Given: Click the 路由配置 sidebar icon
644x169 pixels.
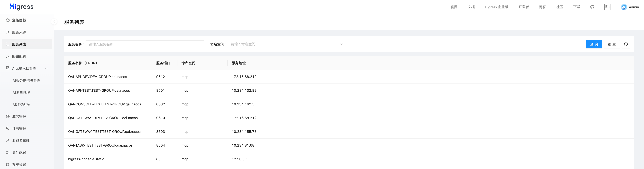Looking at the screenshot, I should click(x=8, y=56).
